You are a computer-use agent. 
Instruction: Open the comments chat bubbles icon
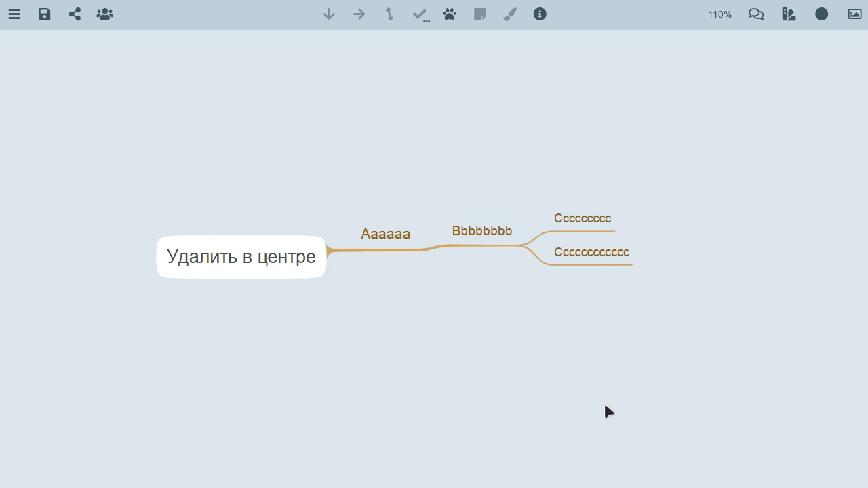pyautogui.click(x=756, y=14)
